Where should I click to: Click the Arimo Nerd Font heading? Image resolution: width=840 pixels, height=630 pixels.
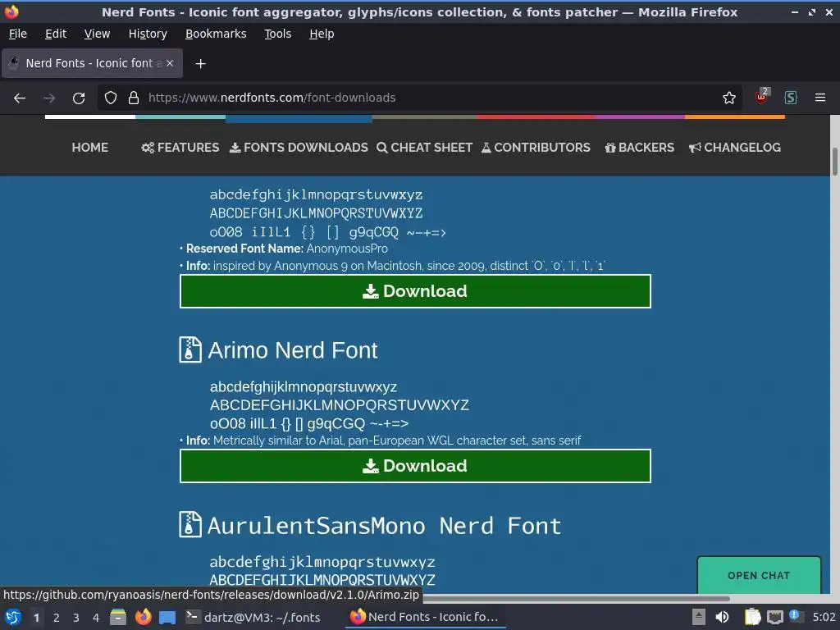click(x=293, y=350)
